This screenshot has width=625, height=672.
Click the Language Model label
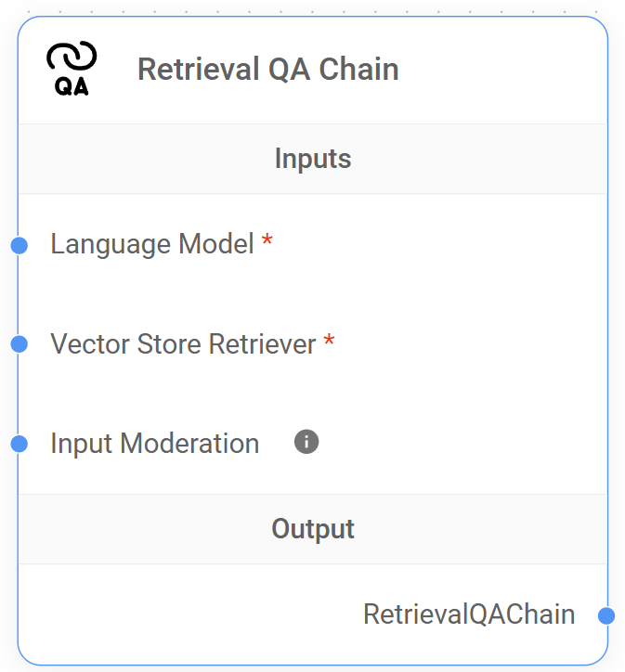pyautogui.click(x=152, y=244)
